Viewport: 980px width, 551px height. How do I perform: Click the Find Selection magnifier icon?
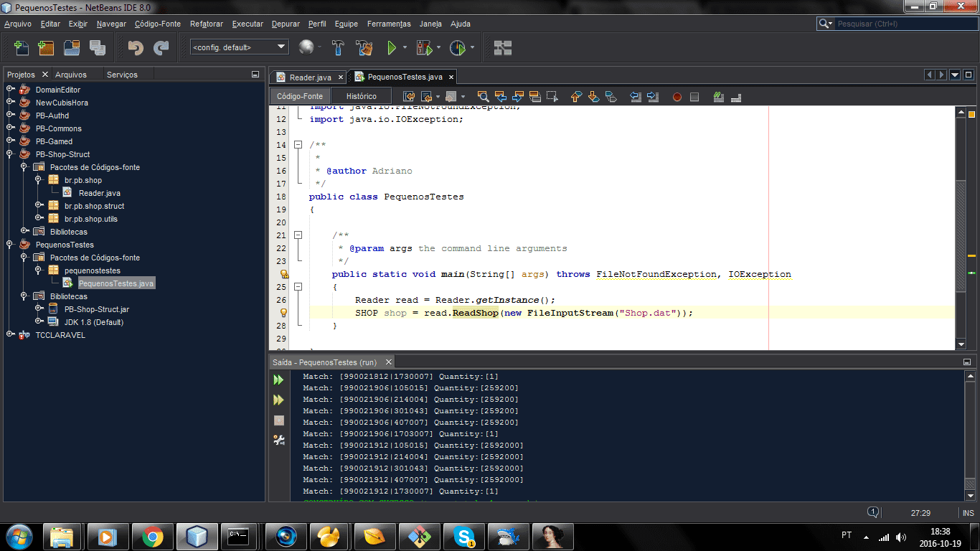483,96
